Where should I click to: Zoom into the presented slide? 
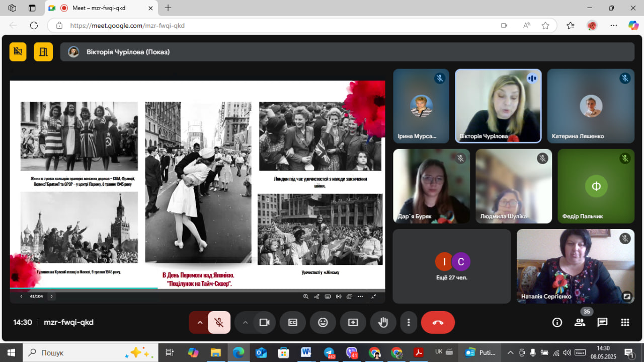[x=306, y=297]
